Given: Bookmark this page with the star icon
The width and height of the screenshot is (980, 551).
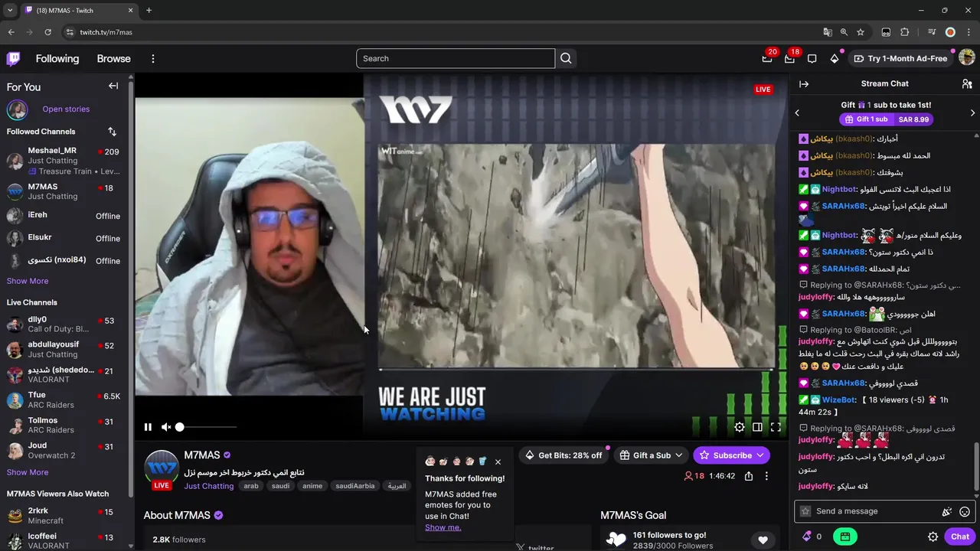Looking at the screenshot, I should pos(861,32).
